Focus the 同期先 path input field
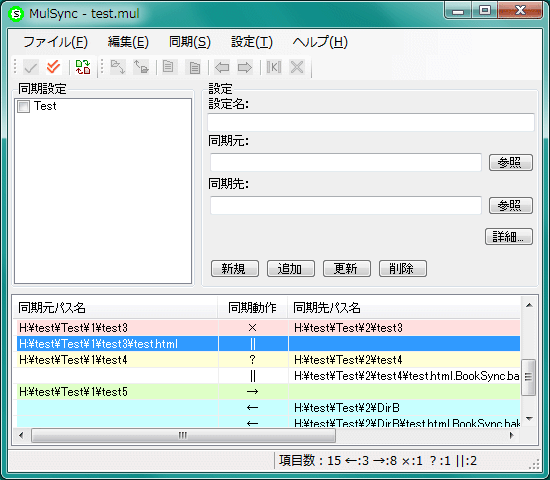 [x=346, y=205]
